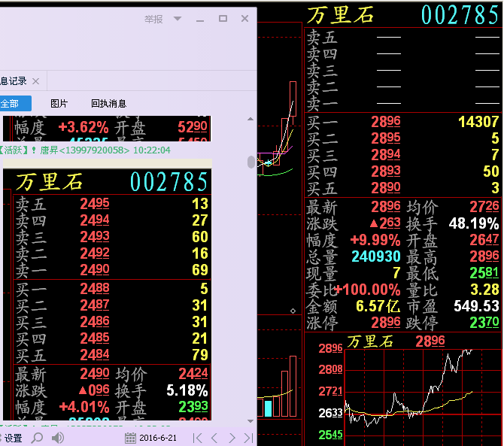Click 万里石 title in the main quote panel
504x446 pixels.
pyautogui.click(x=341, y=15)
